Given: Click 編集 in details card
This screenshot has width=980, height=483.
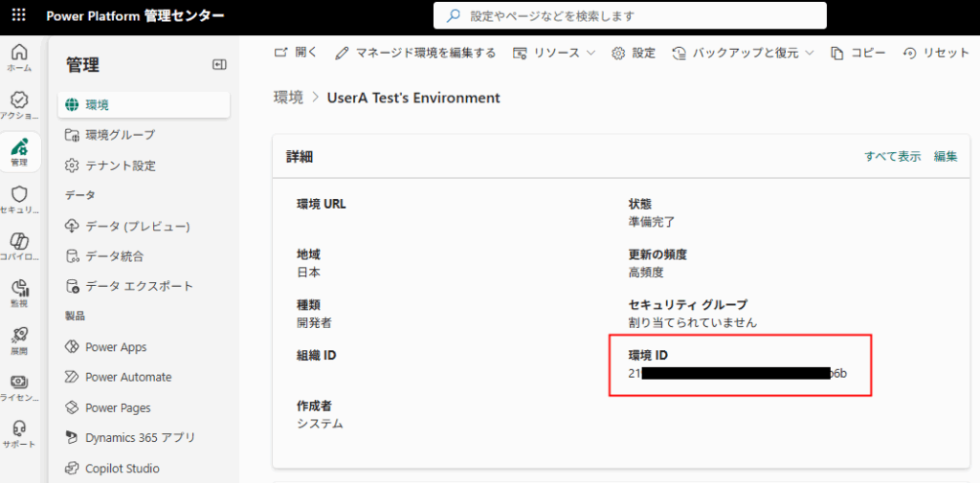Looking at the screenshot, I should 946,157.
